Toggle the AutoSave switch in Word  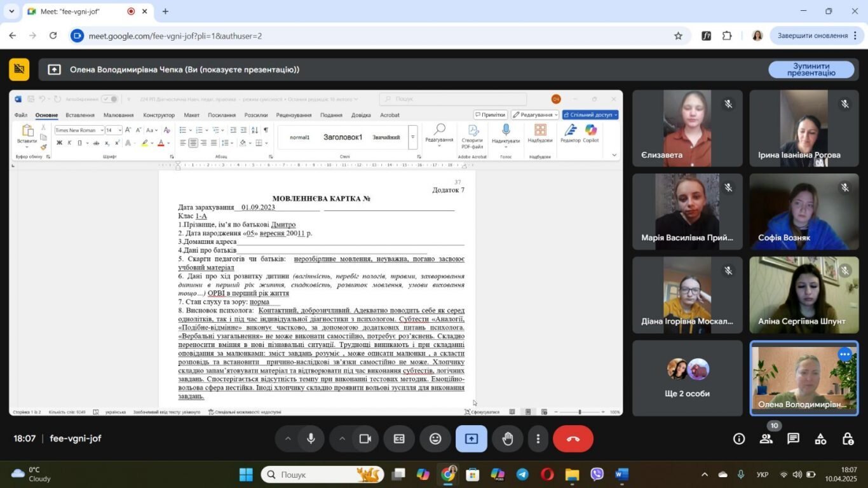tap(109, 99)
